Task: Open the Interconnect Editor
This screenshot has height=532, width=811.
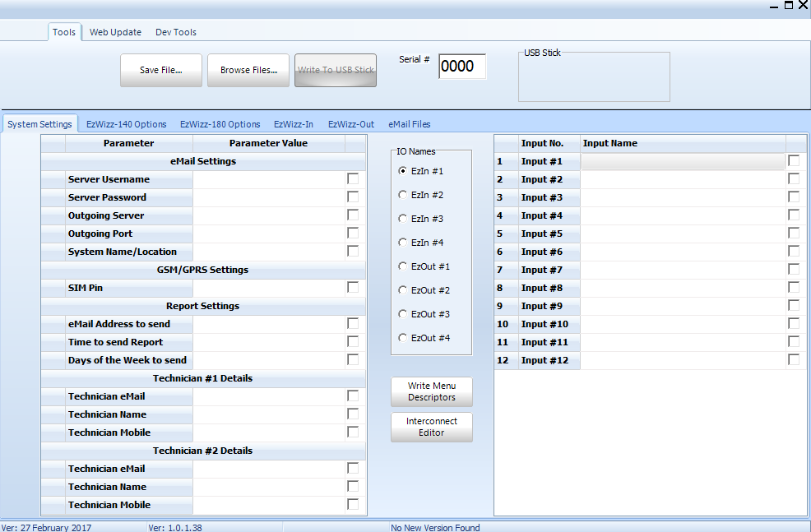Action: tap(431, 427)
